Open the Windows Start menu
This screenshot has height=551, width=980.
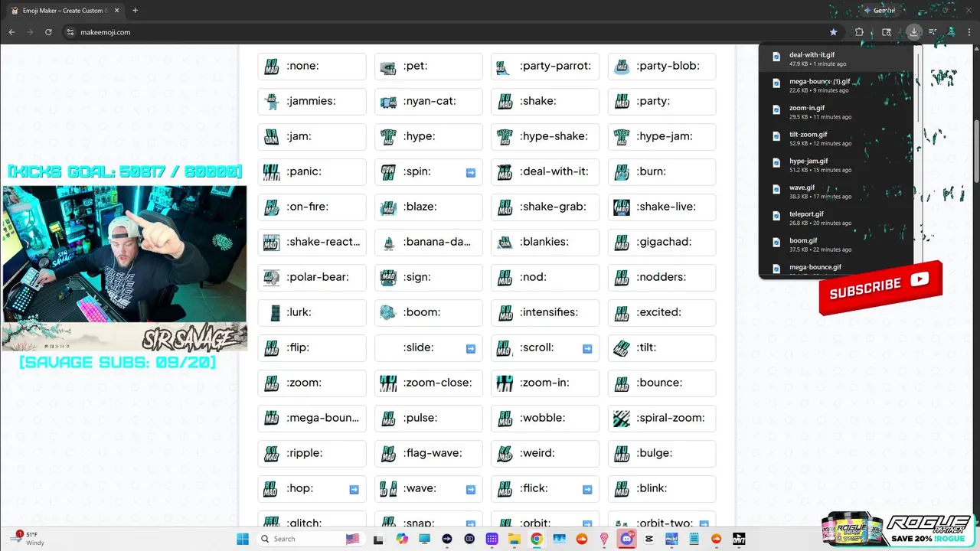(x=243, y=539)
